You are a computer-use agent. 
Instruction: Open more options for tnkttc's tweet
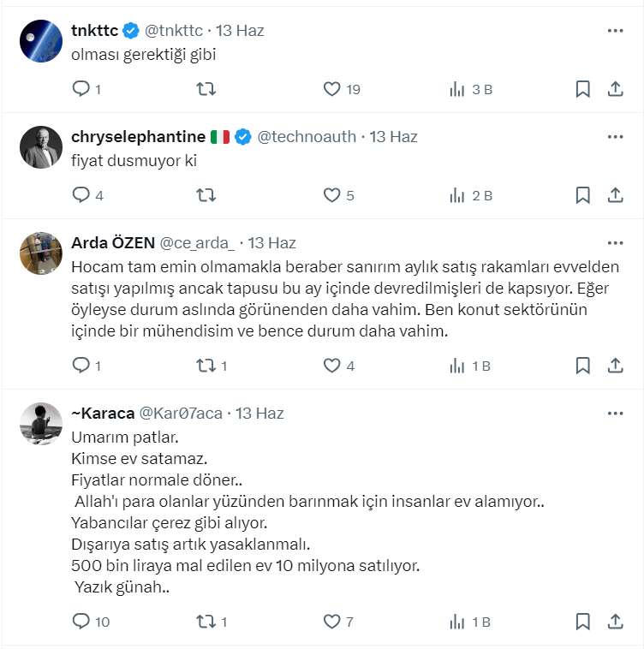tap(615, 30)
